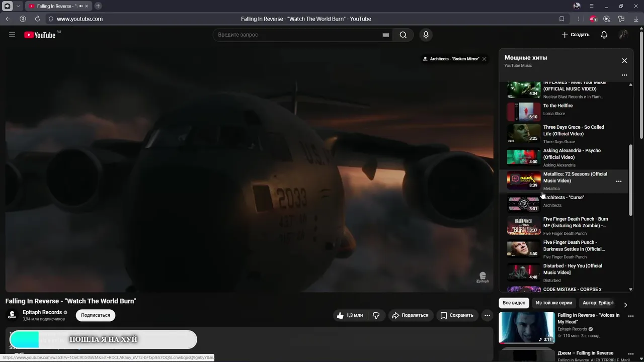Screen dimensions: 644x362
Task: Click the magnifier search button
Action: pyautogui.click(x=403, y=35)
